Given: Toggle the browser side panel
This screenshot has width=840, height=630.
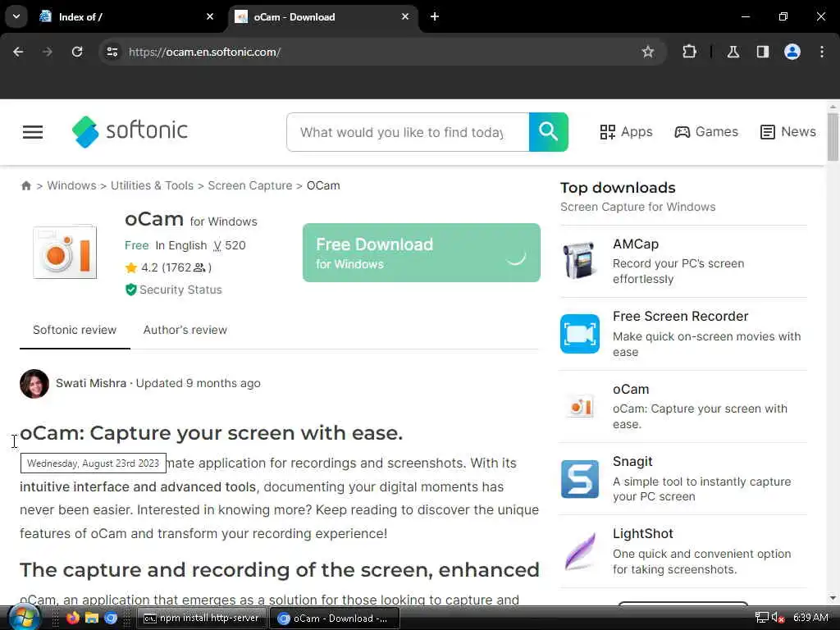Looking at the screenshot, I should [x=762, y=52].
